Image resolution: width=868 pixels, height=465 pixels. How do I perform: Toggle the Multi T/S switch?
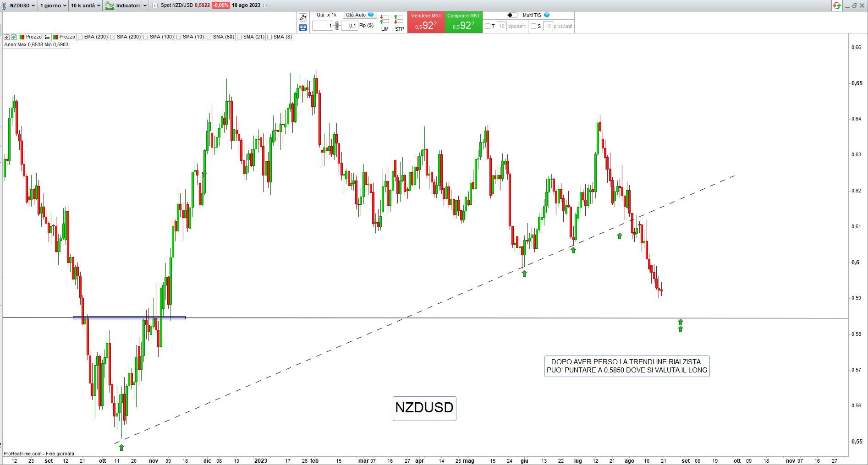[x=512, y=15]
